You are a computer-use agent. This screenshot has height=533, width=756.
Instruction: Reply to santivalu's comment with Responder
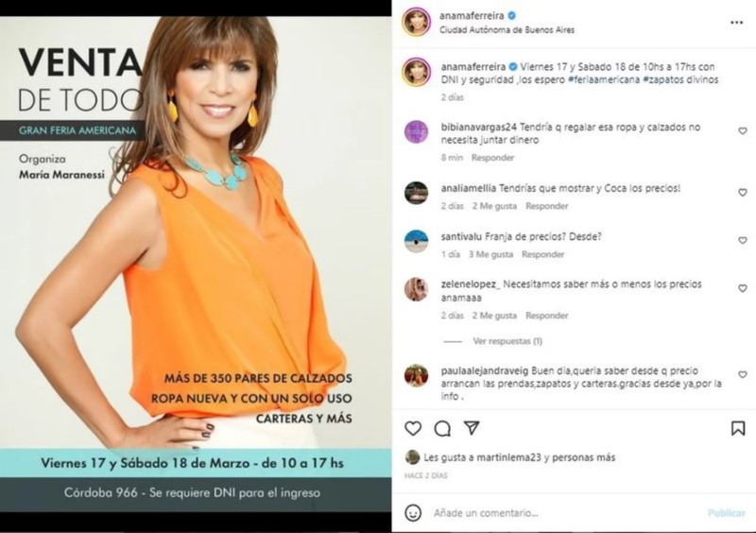coord(542,254)
